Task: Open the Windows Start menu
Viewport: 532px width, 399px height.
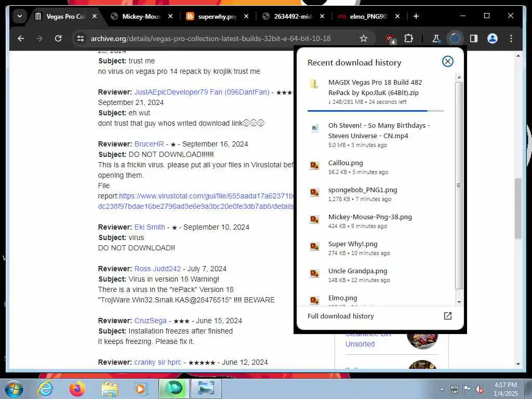Action: pyautogui.click(x=14, y=389)
